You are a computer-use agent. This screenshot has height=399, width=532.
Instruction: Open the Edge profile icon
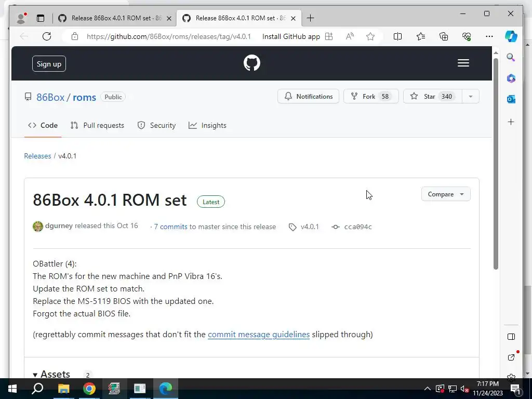pyautogui.click(x=21, y=18)
